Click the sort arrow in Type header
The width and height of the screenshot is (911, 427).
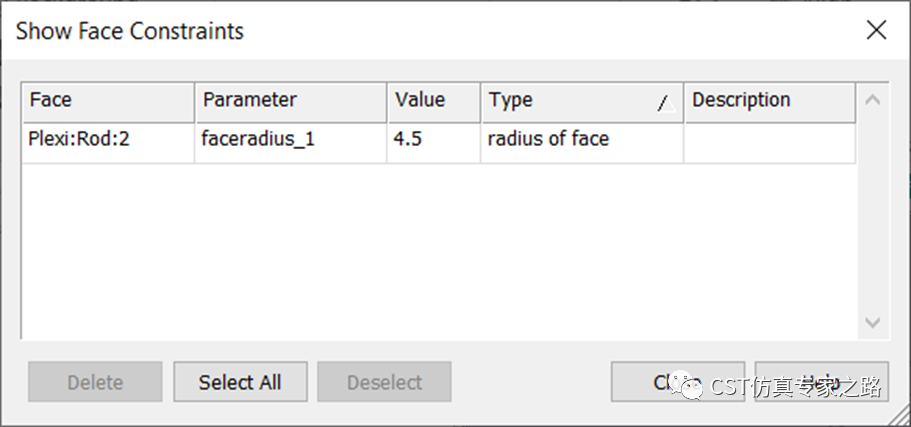666,104
